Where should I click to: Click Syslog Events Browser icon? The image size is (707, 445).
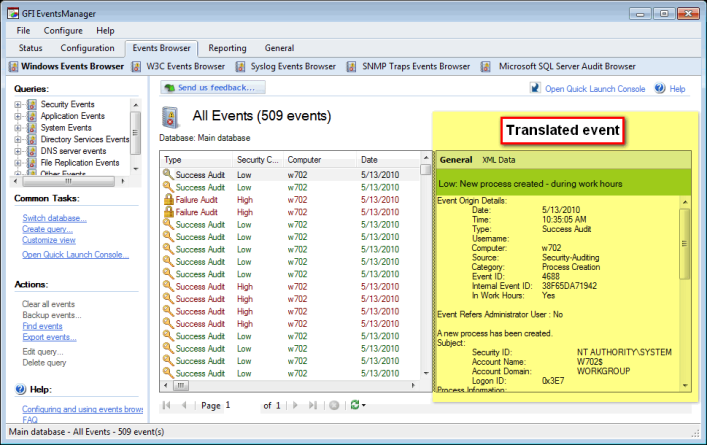pos(241,67)
